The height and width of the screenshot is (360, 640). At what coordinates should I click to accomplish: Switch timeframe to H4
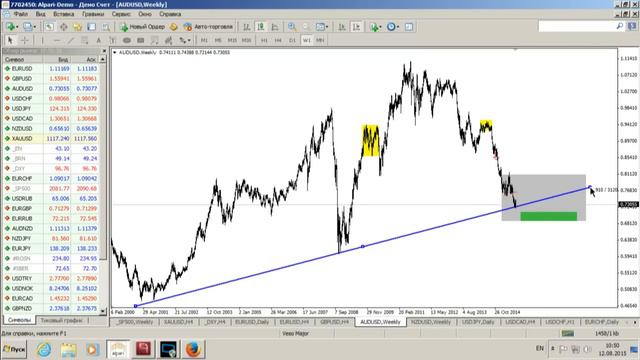[278, 40]
